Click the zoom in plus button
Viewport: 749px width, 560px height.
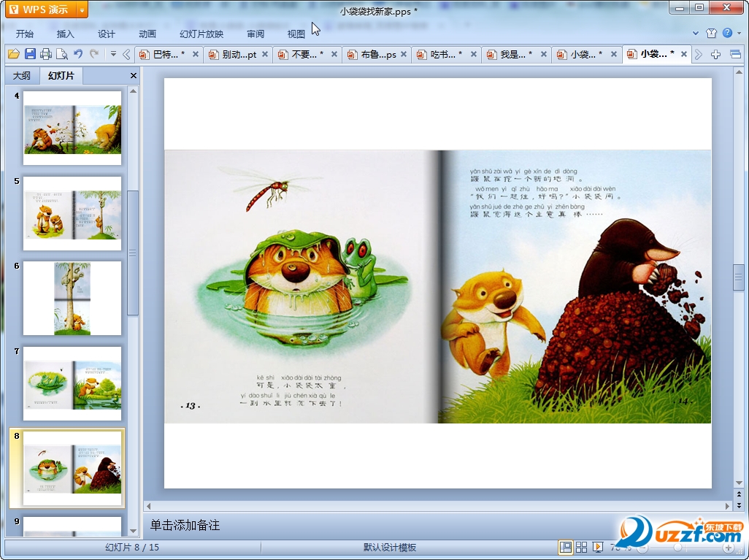(x=728, y=548)
